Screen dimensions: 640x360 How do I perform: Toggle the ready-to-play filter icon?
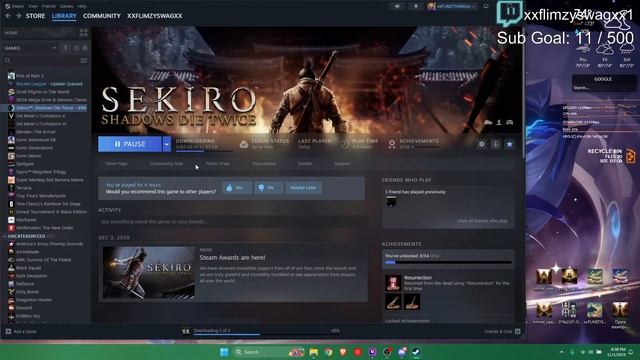85,48
